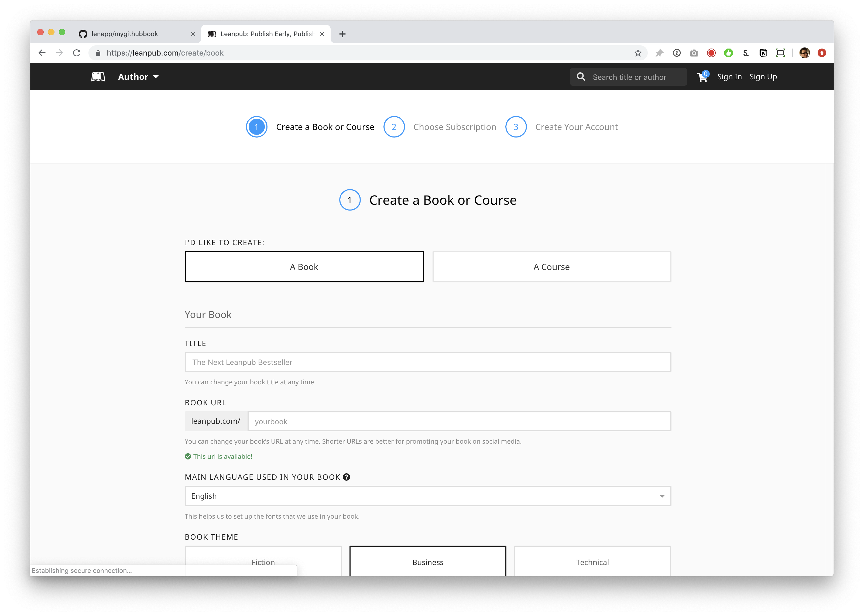The width and height of the screenshot is (864, 616).
Task: Click the camera extension icon
Action: [x=694, y=53]
